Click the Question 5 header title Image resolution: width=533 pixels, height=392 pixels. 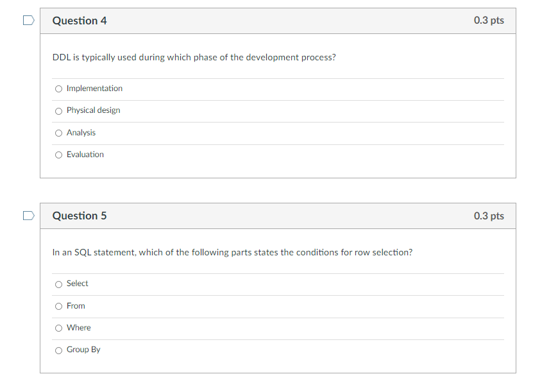(80, 216)
